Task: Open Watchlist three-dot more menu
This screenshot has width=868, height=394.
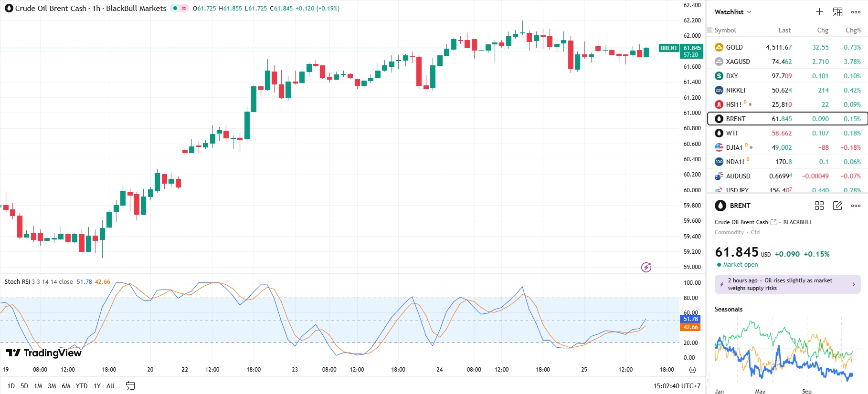Action: pos(856,12)
